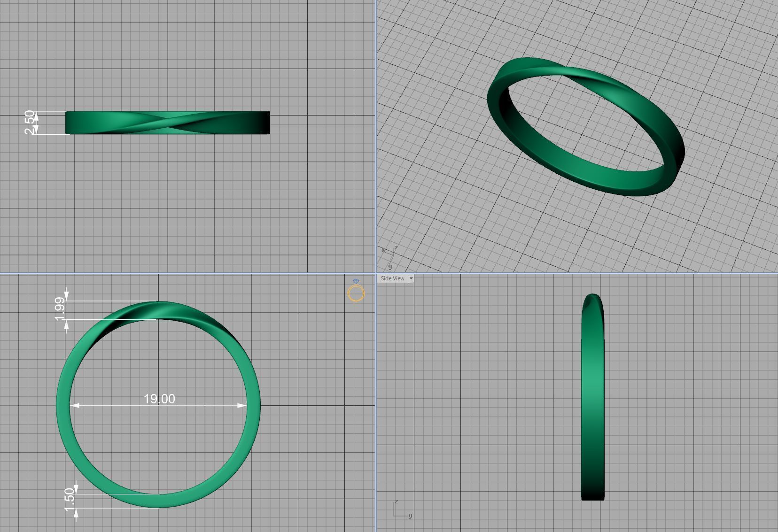Click the Side View viewport label
The height and width of the screenshot is (532, 778).
[x=393, y=278]
